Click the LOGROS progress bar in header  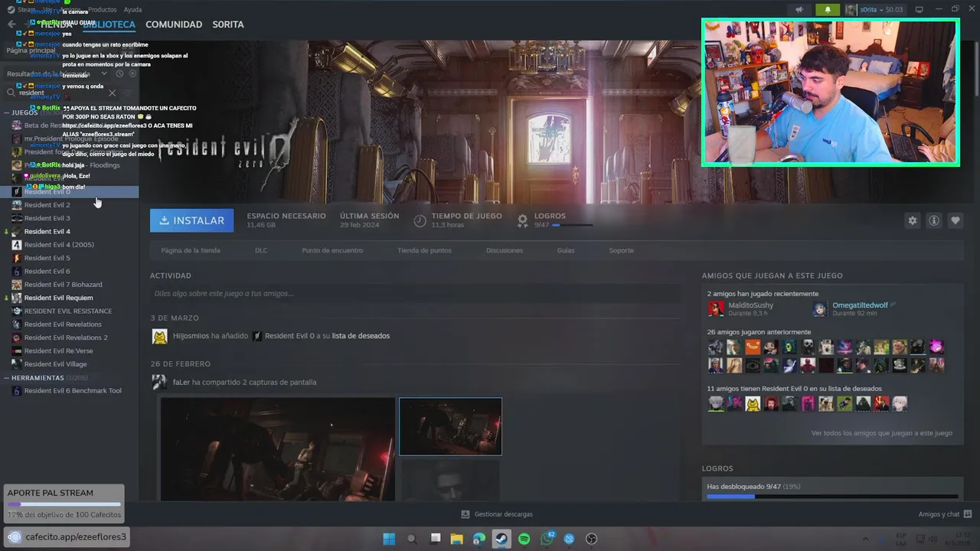(x=572, y=225)
